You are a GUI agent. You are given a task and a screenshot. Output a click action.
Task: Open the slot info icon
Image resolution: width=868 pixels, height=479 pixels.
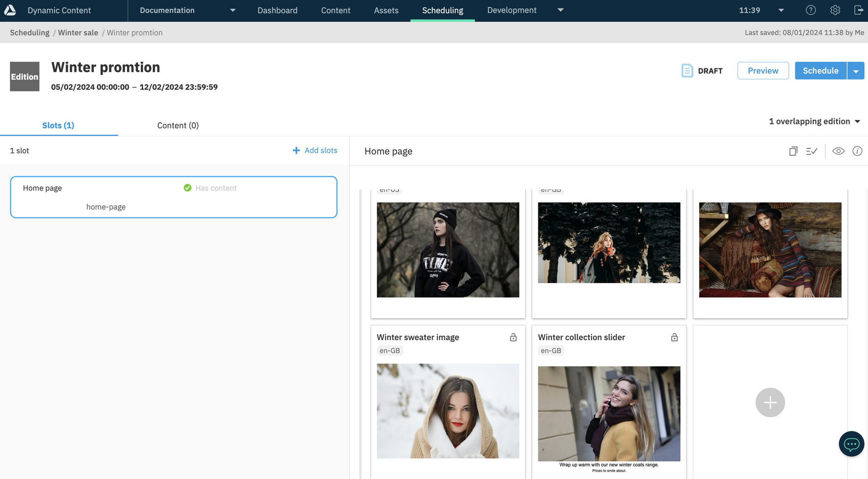pos(857,151)
